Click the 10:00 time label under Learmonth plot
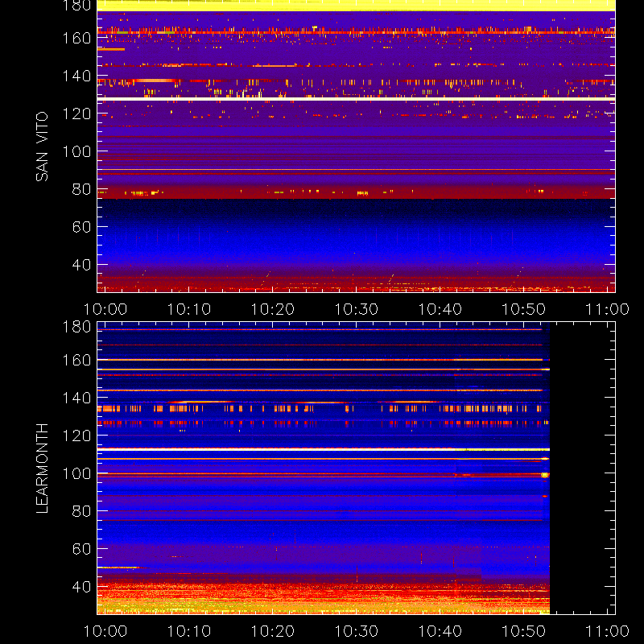Screen dimensions: 644x644 (x=105, y=631)
